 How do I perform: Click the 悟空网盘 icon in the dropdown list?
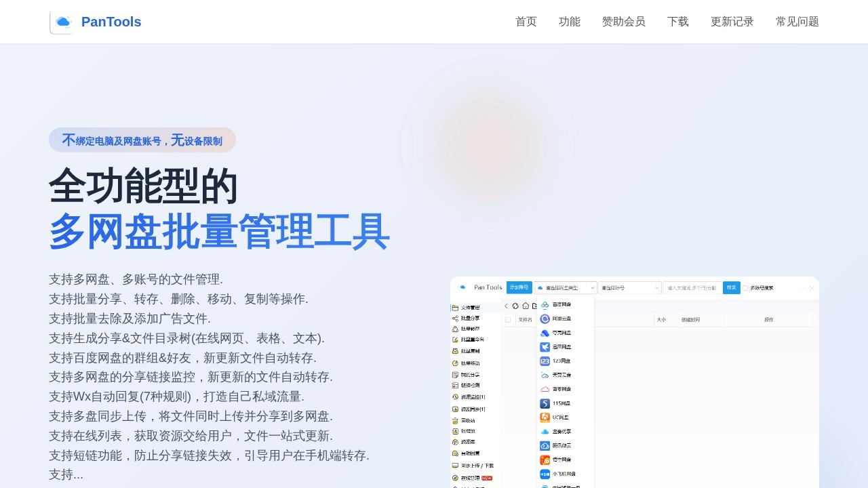[545, 460]
